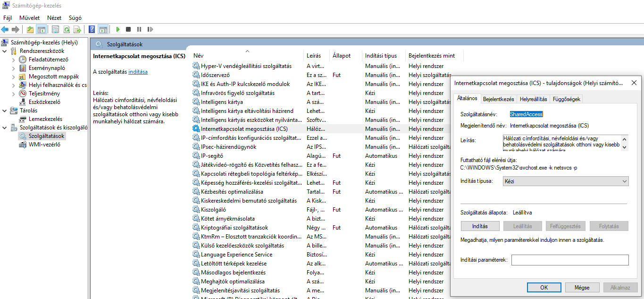Expand the Feladatütemező tree node
Image resolution: width=644 pixels, height=299 pixels.
[x=14, y=60]
